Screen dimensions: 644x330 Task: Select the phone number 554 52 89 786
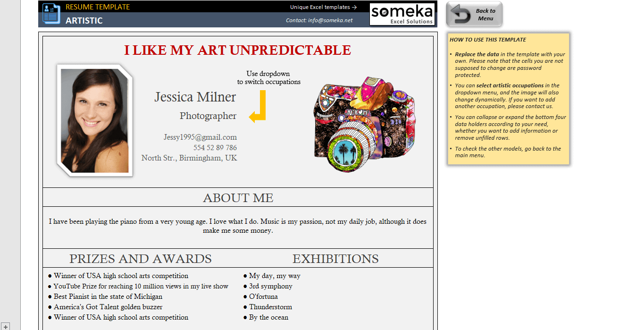[x=215, y=148]
